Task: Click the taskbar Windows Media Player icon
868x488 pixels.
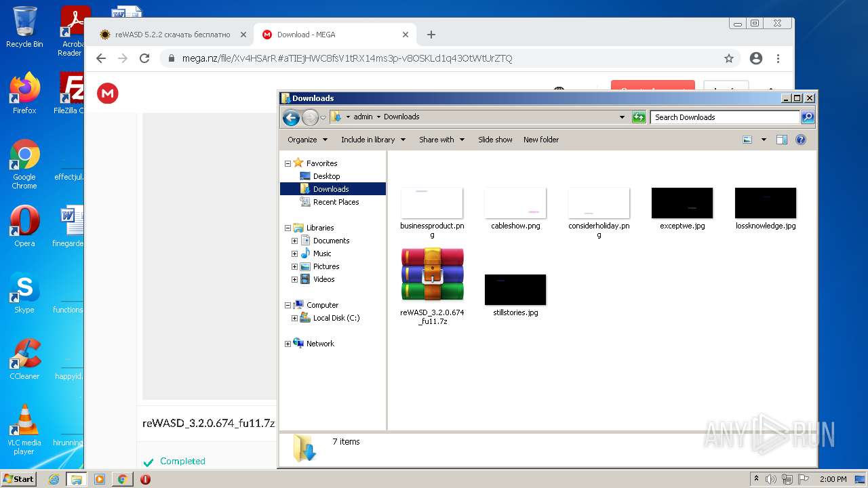Action: pyautogui.click(x=99, y=479)
